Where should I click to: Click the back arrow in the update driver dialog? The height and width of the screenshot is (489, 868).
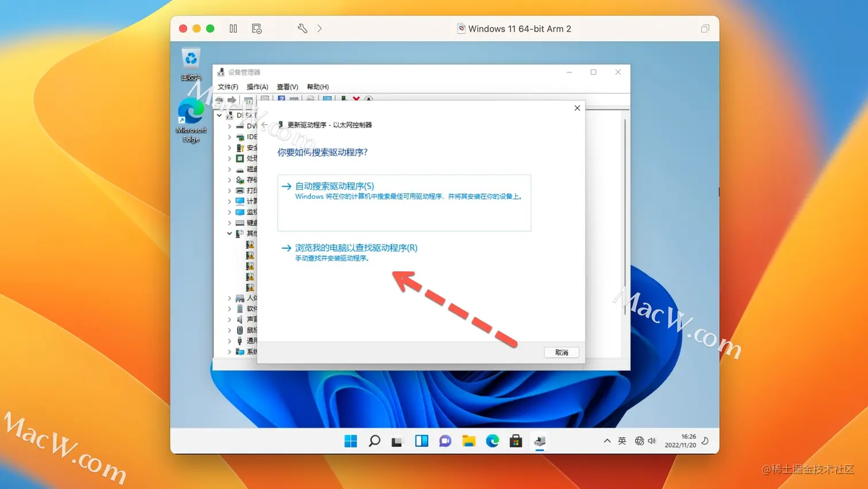(x=264, y=125)
